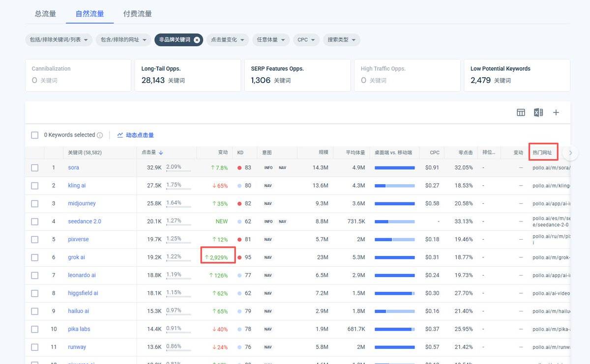Open the grok ai keyword link

coord(76,257)
